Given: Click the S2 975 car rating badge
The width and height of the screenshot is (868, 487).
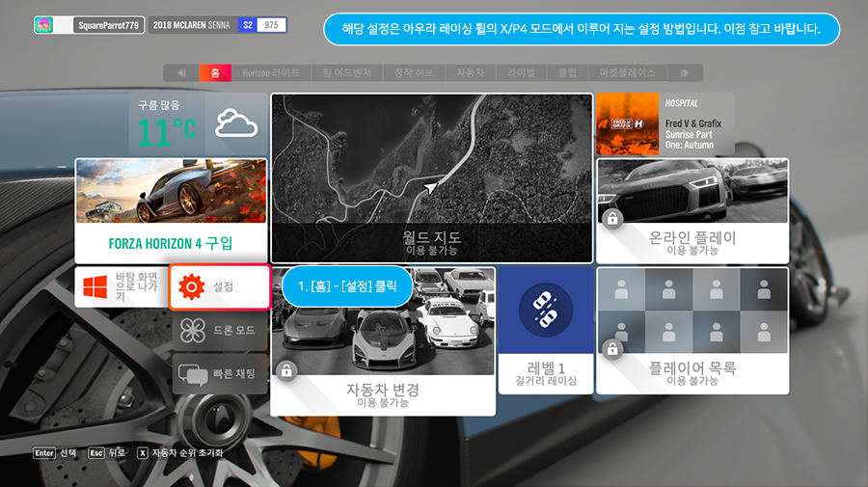Looking at the screenshot, I should pyautogui.click(x=262, y=25).
